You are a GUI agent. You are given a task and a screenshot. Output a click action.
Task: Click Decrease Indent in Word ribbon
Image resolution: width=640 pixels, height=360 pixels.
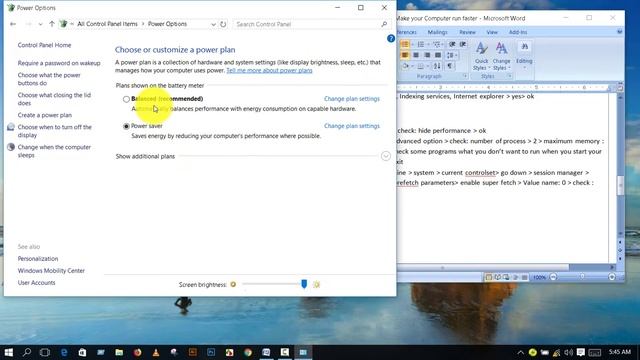452,44
